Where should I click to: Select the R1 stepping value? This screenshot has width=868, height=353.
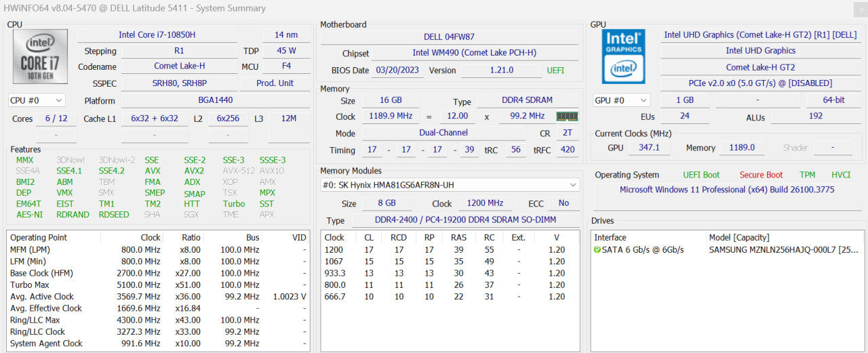(179, 51)
